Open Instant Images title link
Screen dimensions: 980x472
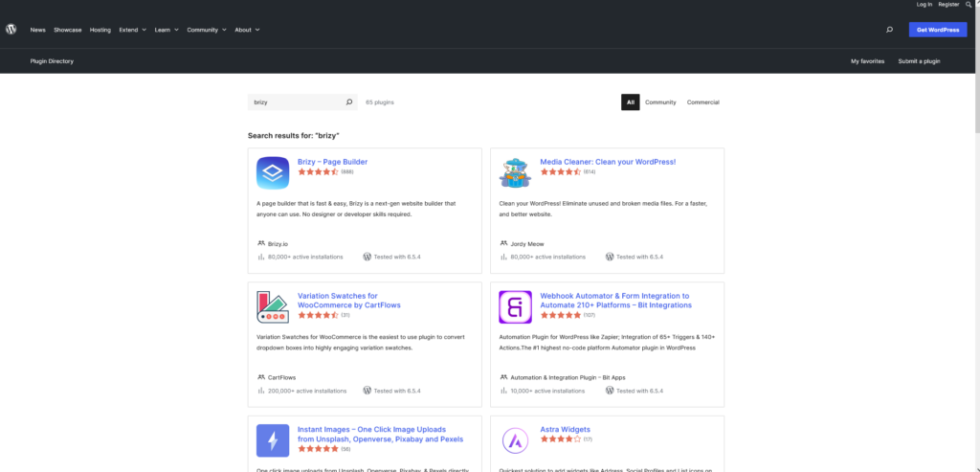(x=380, y=435)
